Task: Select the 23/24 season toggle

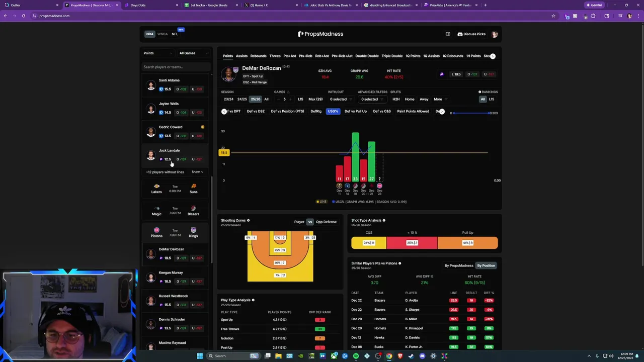Action: click(x=228, y=99)
